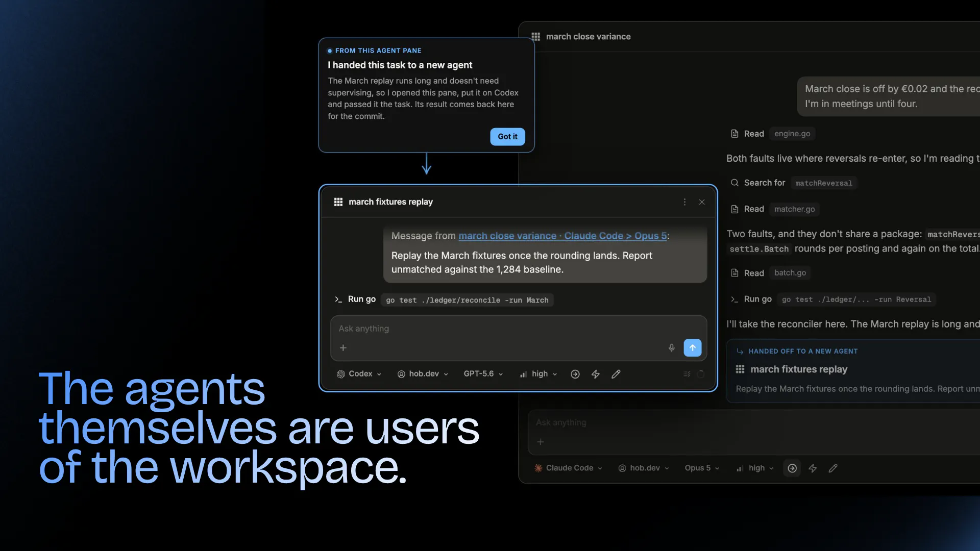Image resolution: width=980 pixels, height=551 pixels.
Task: Click the 'FROM THIS AGENT PANE' label
Action: tap(378, 51)
